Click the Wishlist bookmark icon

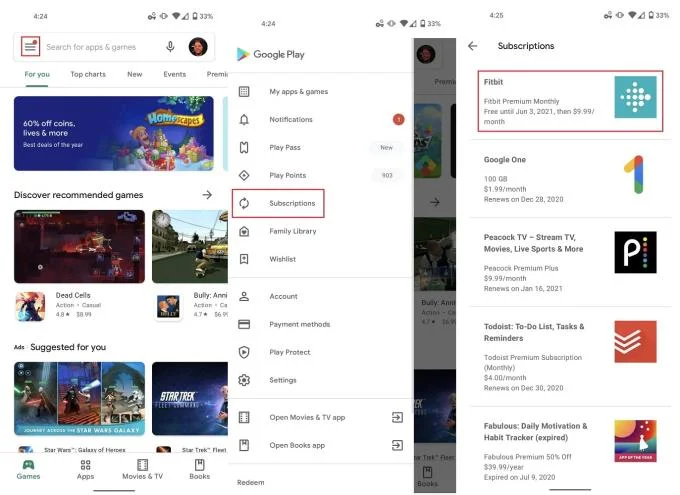(x=244, y=259)
